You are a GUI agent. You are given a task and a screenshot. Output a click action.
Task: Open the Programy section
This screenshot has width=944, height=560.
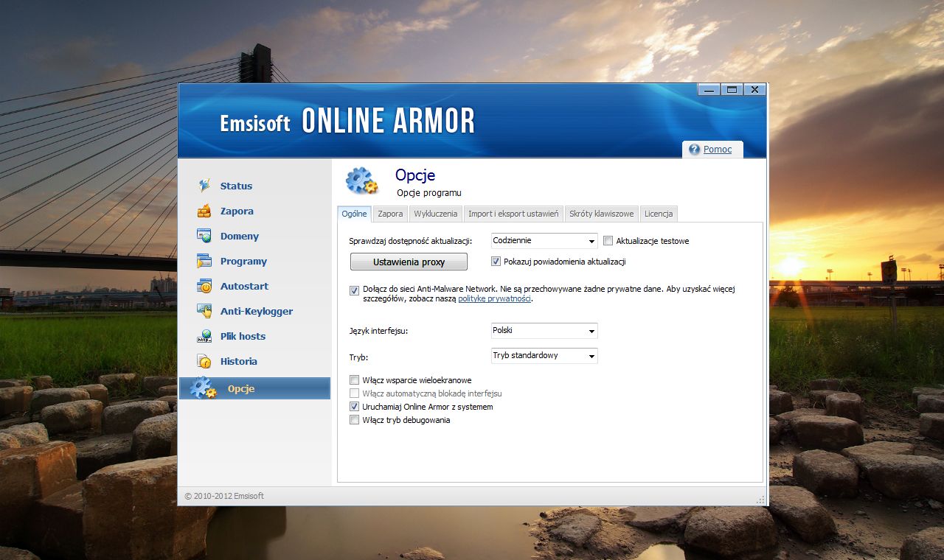[243, 261]
